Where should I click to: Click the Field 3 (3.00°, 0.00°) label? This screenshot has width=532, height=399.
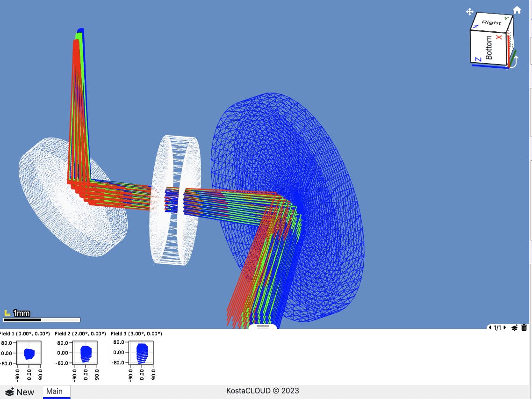(137, 334)
